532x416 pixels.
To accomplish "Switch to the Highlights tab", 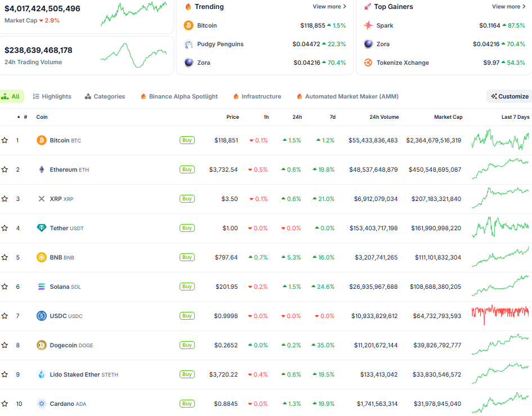I will pos(52,96).
